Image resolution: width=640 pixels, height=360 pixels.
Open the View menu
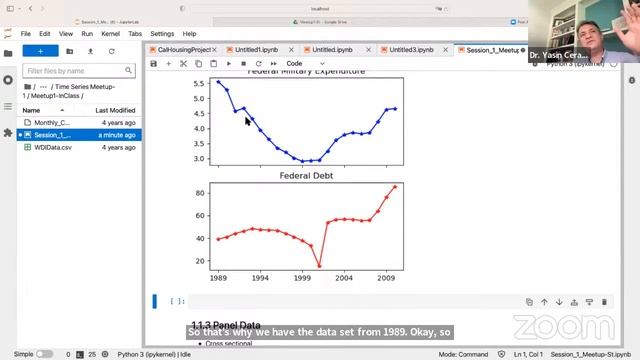pos(66,34)
